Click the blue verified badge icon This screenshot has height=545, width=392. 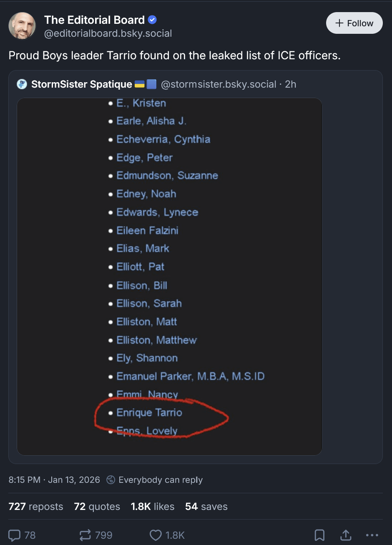point(153,20)
